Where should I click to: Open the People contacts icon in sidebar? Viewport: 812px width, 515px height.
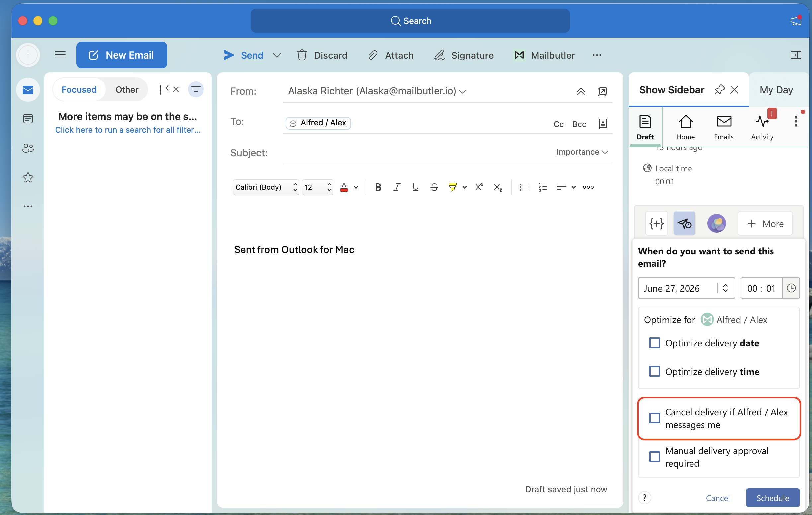[28, 148]
